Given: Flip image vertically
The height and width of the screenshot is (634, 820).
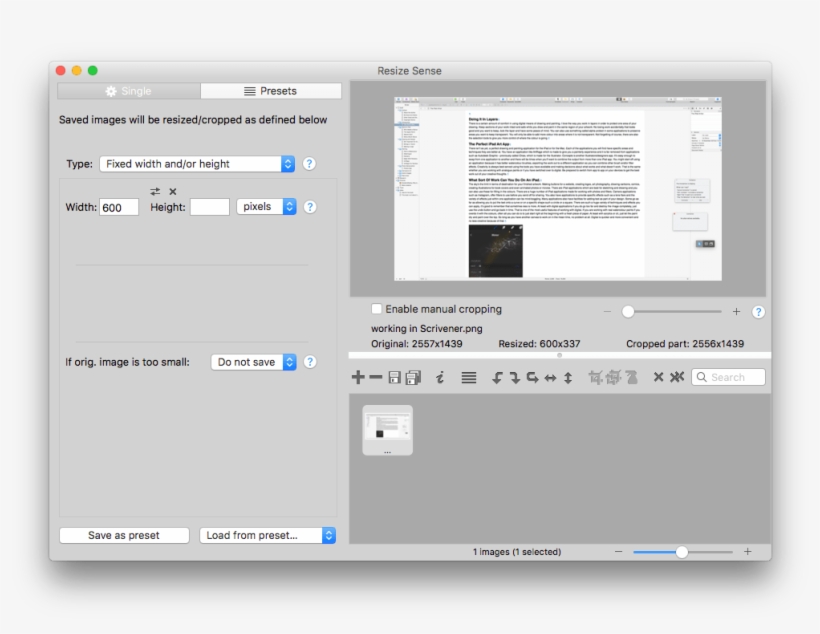Looking at the screenshot, I should pos(566,377).
